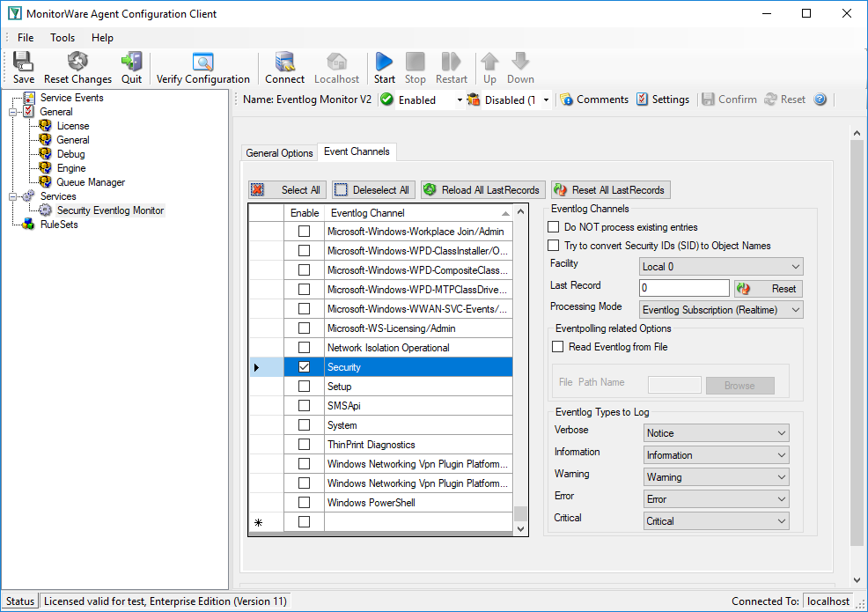Open the Tools menu

coord(62,38)
